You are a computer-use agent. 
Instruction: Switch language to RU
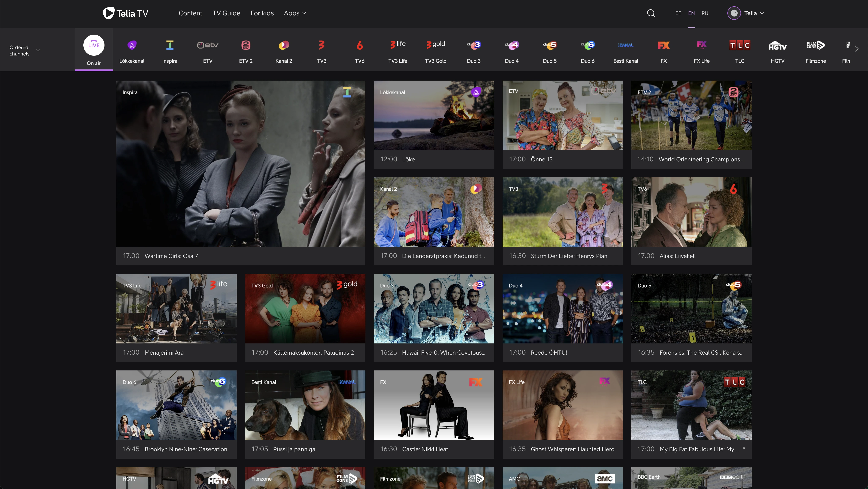[x=705, y=13]
